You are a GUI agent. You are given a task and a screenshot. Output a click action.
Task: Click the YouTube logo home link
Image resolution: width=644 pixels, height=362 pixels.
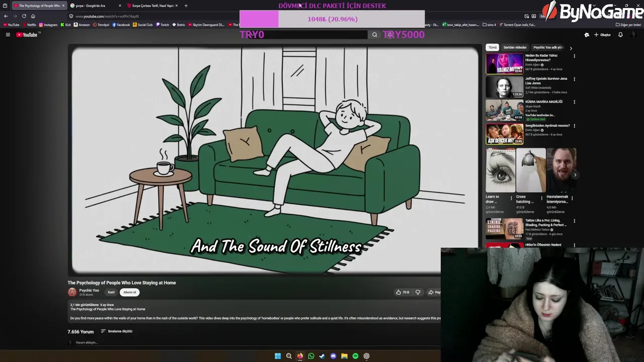click(x=27, y=35)
